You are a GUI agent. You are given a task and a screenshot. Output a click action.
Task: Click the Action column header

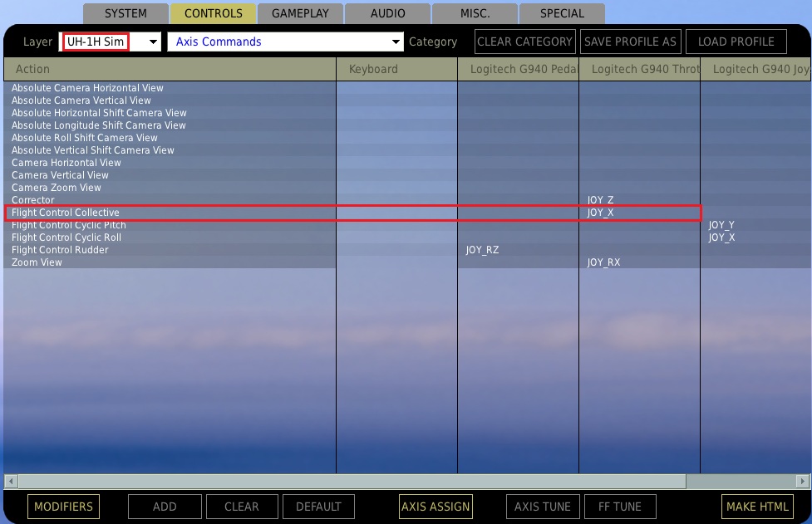170,69
